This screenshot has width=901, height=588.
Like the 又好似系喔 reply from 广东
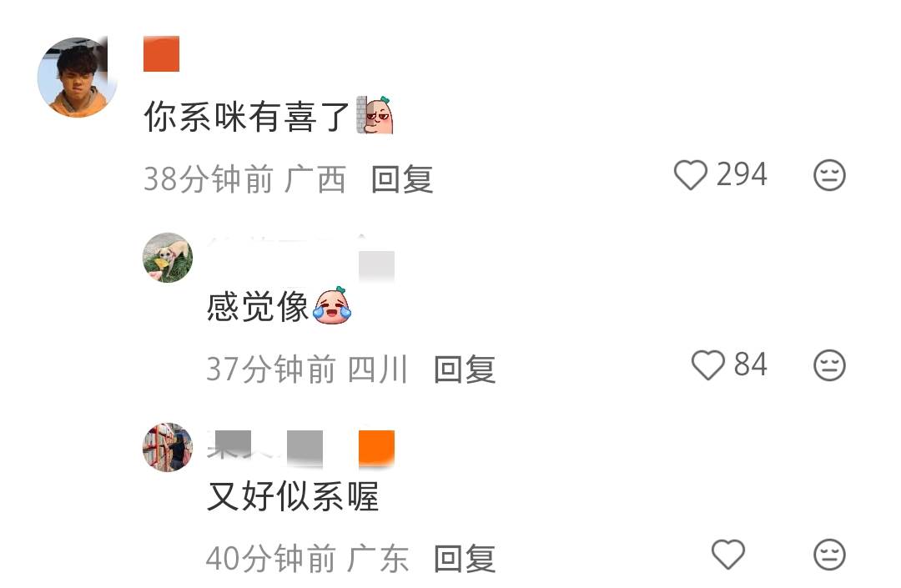pyautogui.click(x=728, y=555)
